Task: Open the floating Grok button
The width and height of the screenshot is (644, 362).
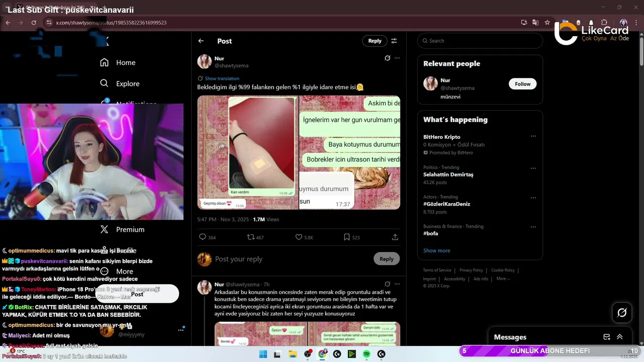Action: tap(622, 313)
